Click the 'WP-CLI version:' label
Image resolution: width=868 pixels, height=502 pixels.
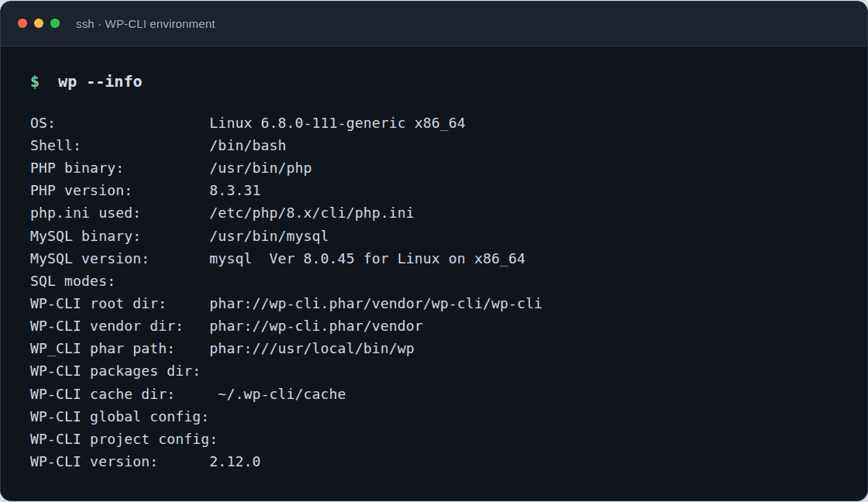(94, 462)
